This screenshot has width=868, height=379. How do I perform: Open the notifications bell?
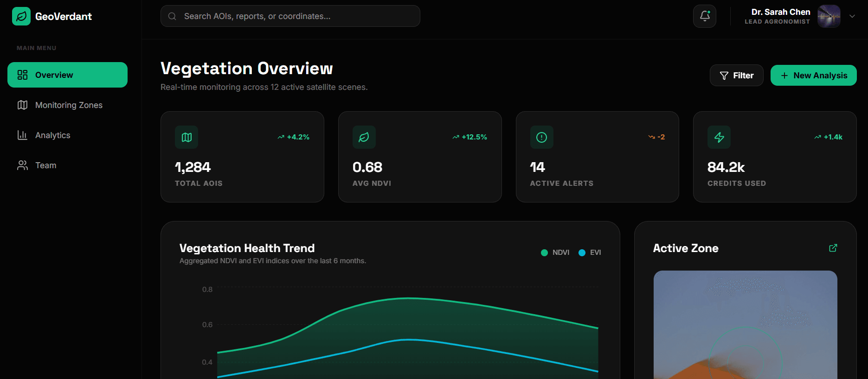tap(705, 16)
